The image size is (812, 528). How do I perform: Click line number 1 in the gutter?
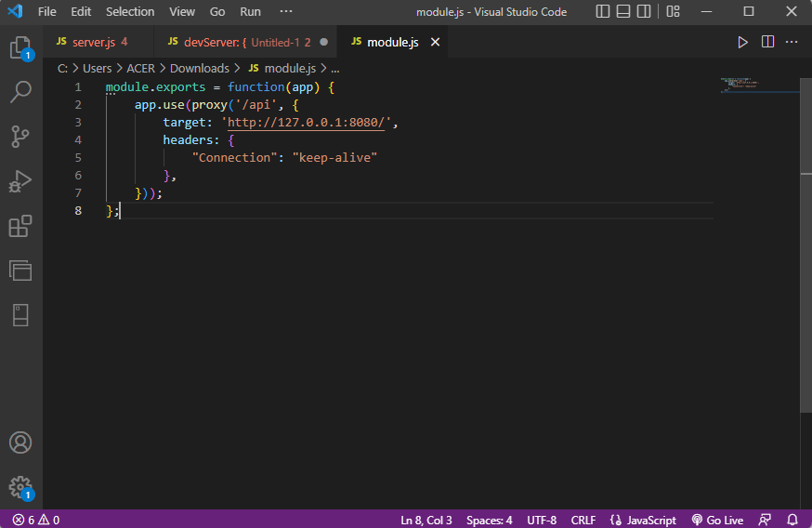[78, 87]
